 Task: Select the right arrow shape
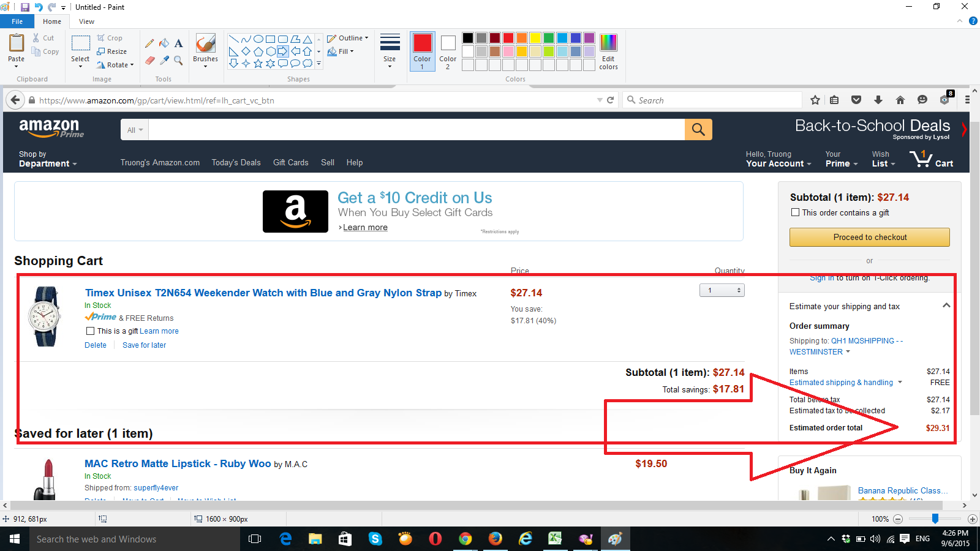(282, 51)
